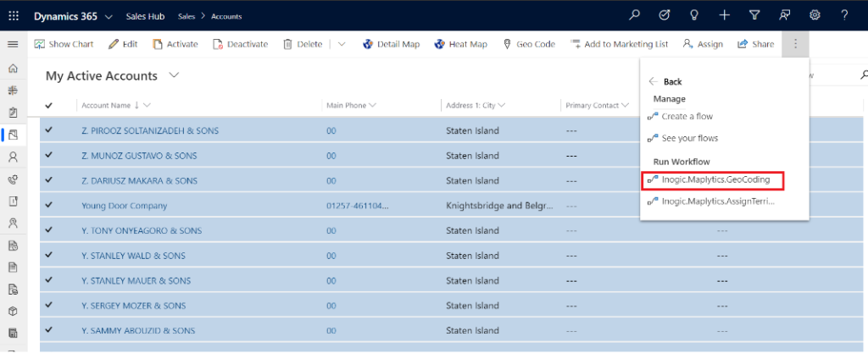This screenshot has height=353, width=868.
Task: Click the Sales breadcrumb link
Action: click(x=186, y=17)
